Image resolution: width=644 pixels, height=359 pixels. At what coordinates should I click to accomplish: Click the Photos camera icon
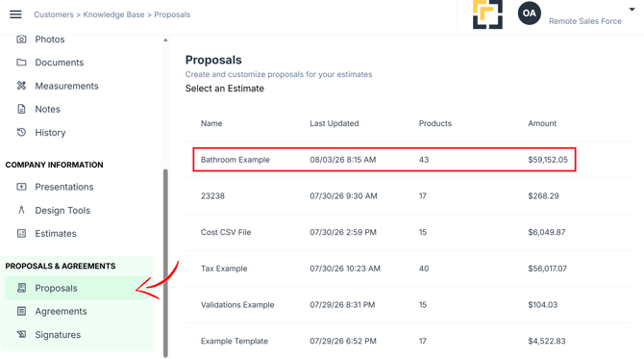tap(21, 39)
